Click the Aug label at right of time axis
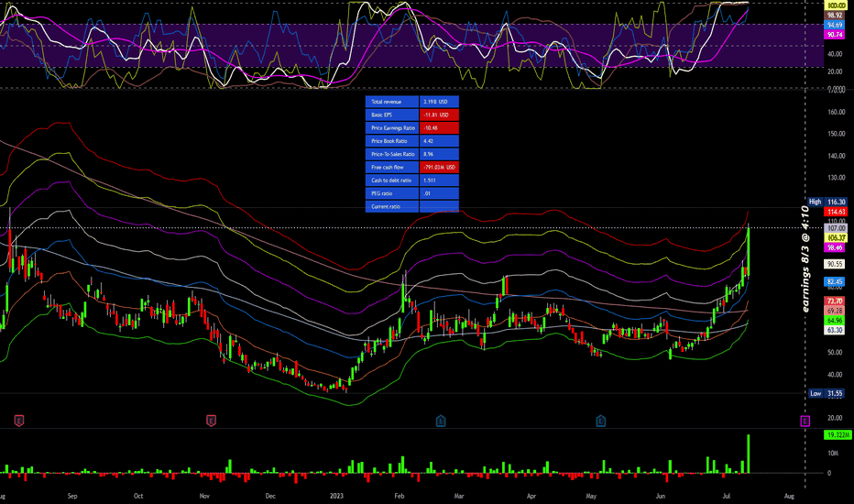Viewport: 854px width, 504px height. coord(789,496)
